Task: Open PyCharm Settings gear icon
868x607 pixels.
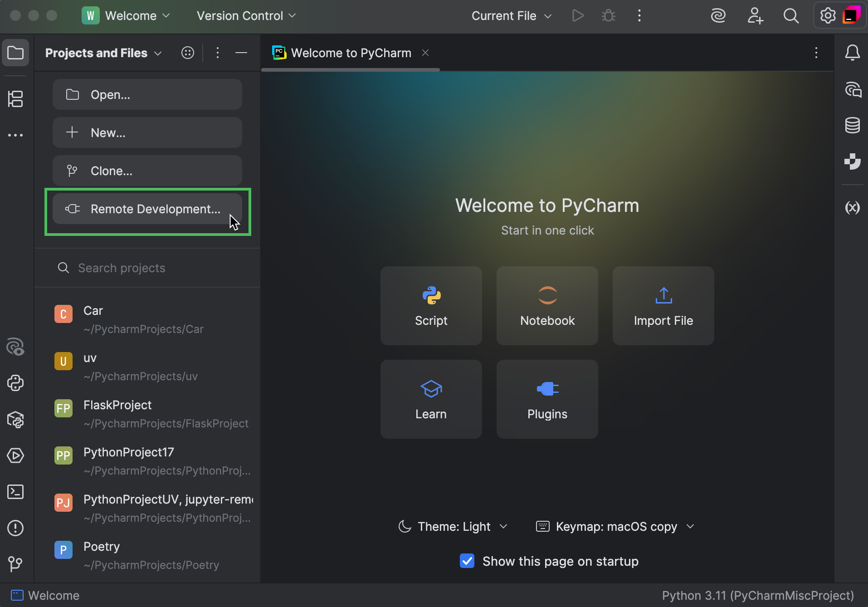Action: (x=828, y=15)
